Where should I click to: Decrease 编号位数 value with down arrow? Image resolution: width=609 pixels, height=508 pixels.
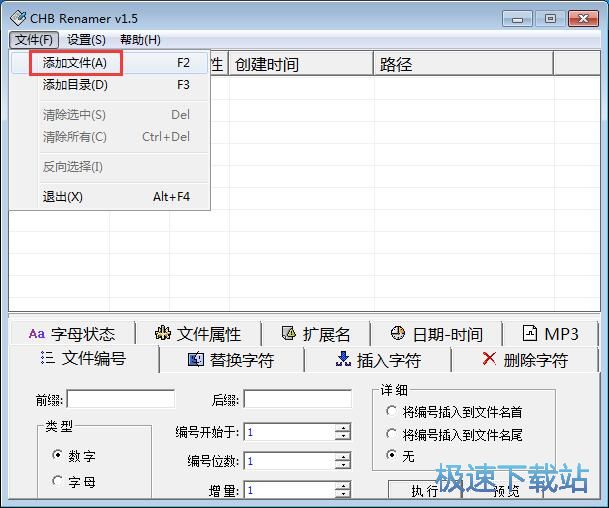343,465
